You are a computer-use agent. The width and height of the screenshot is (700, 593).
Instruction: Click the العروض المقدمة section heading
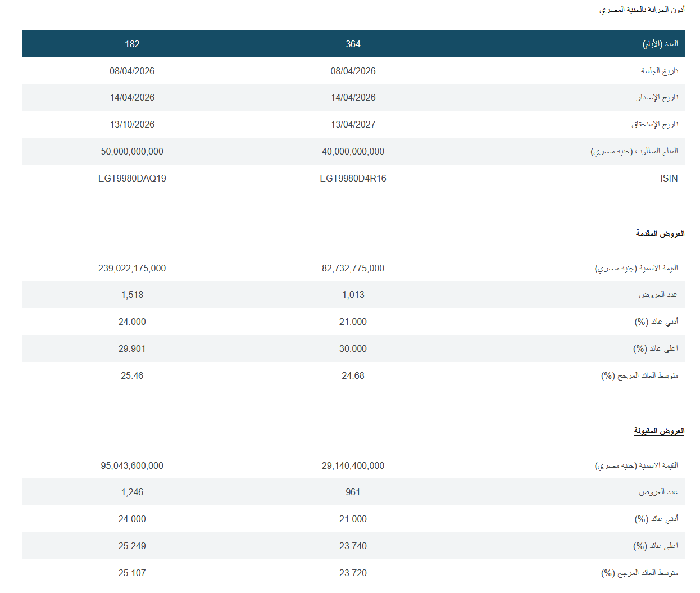tap(660, 233)
